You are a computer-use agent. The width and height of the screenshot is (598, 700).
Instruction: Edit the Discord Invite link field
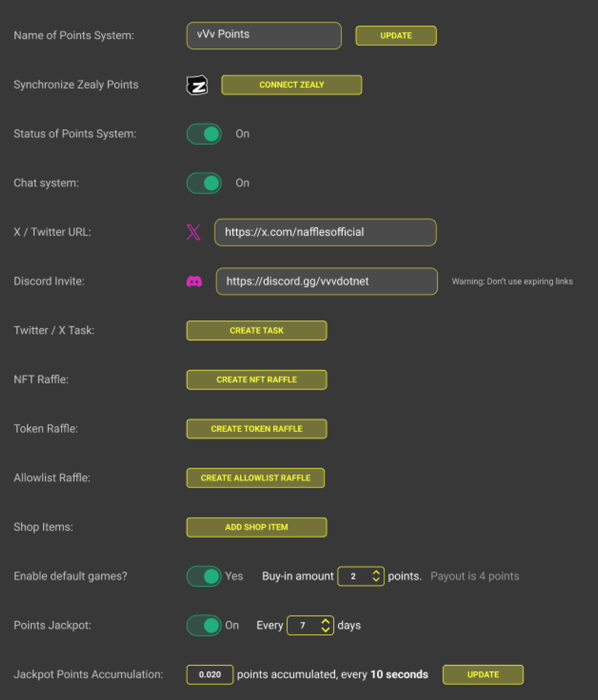(327, 282)
